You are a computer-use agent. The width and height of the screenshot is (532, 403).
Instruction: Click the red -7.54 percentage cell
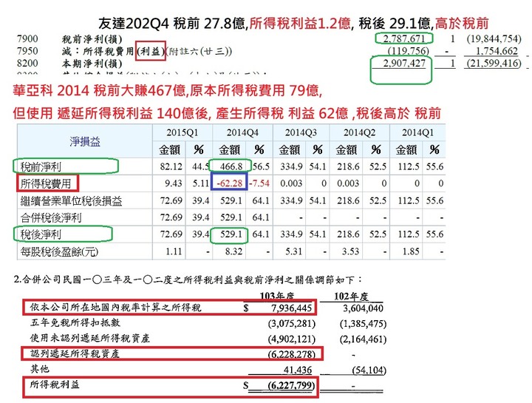260,183
